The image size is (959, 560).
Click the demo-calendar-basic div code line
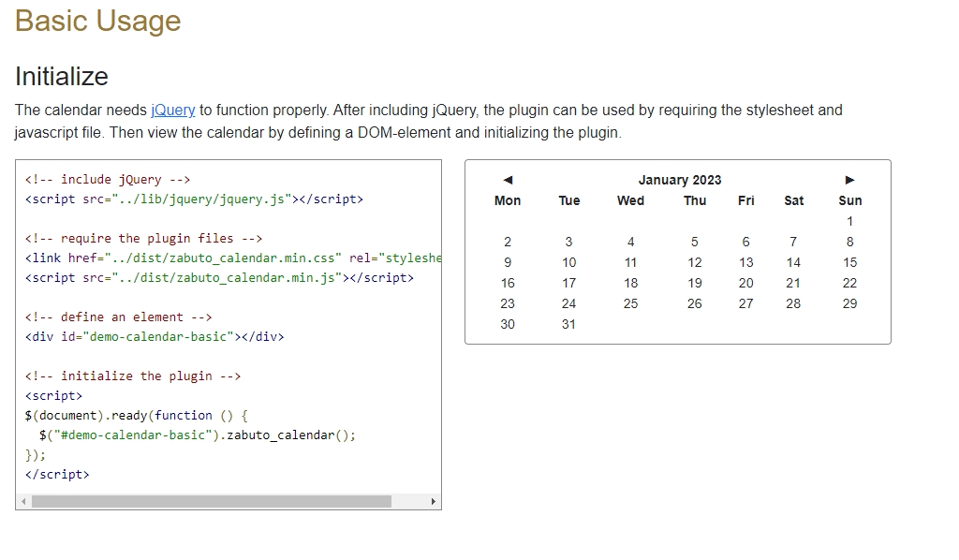click(155, 337)
